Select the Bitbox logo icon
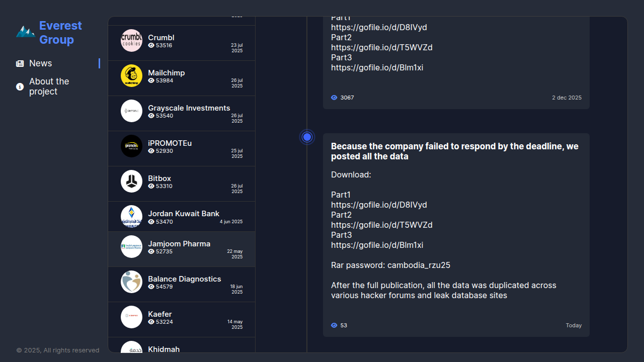 [131, 181]
